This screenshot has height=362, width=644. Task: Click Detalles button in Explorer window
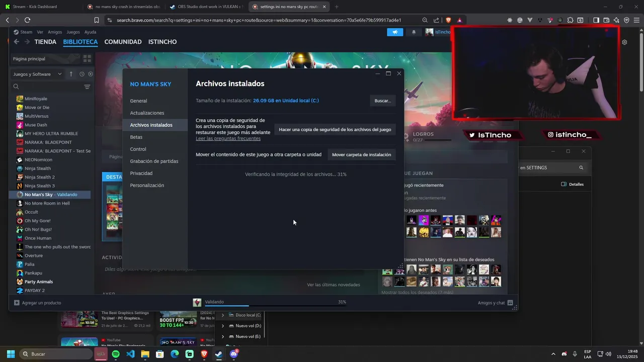(x=573, y=185)
